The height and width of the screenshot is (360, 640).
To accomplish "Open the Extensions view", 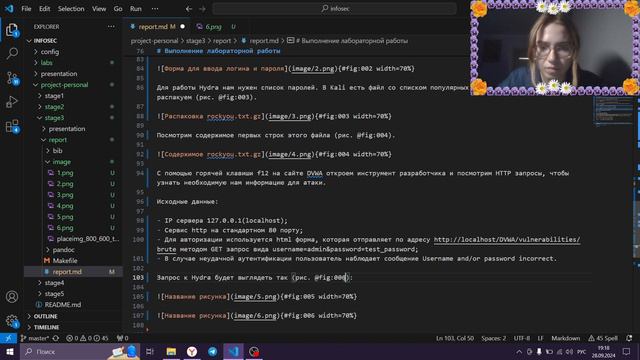I will [x=12, y=126].
